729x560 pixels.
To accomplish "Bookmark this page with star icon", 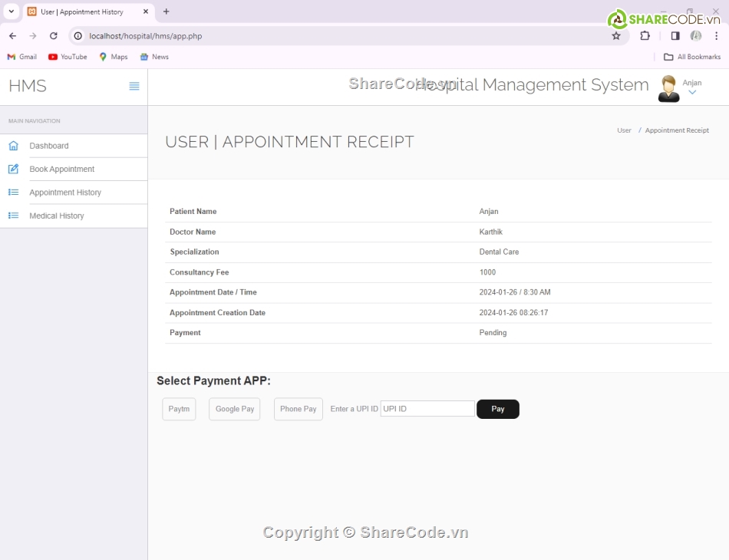I will (x=615, y=36).
